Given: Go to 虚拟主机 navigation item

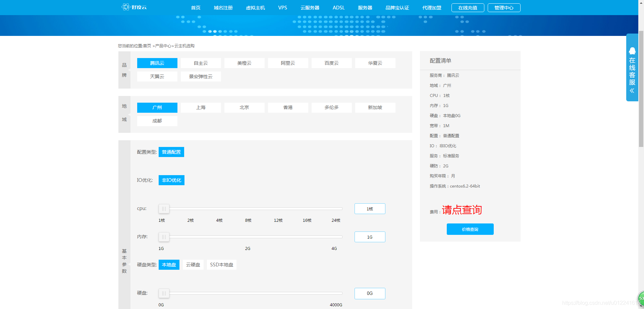Looking at the screenshot, I should tap(255, 8).
